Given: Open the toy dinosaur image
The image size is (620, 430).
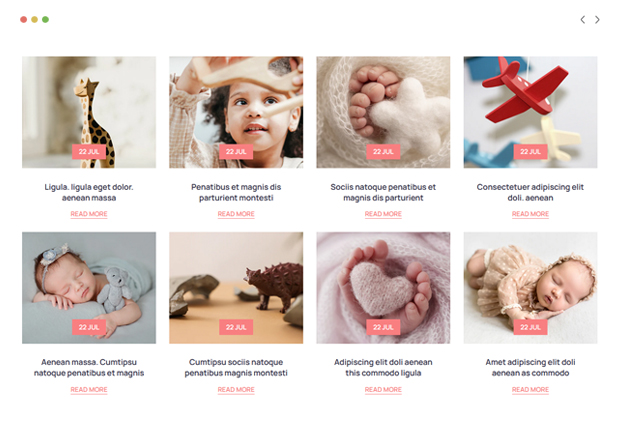Looking at the screenshot, I should [x=236, y=288].
